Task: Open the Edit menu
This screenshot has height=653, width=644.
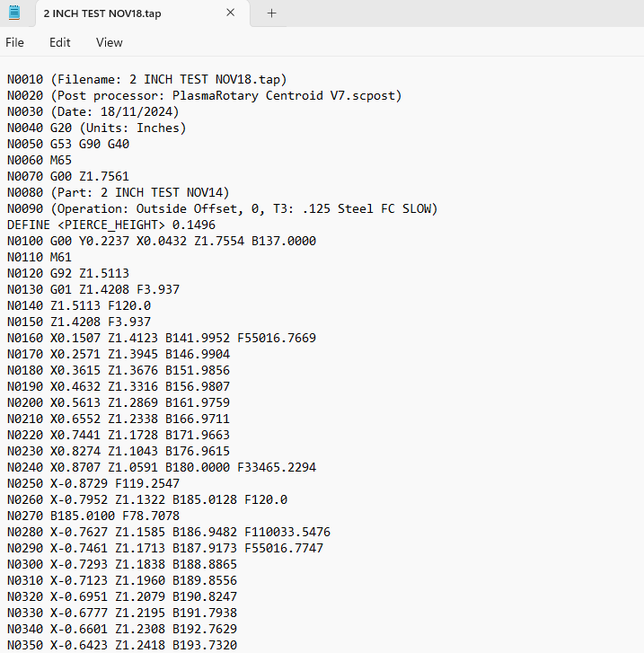Action: 60,42
